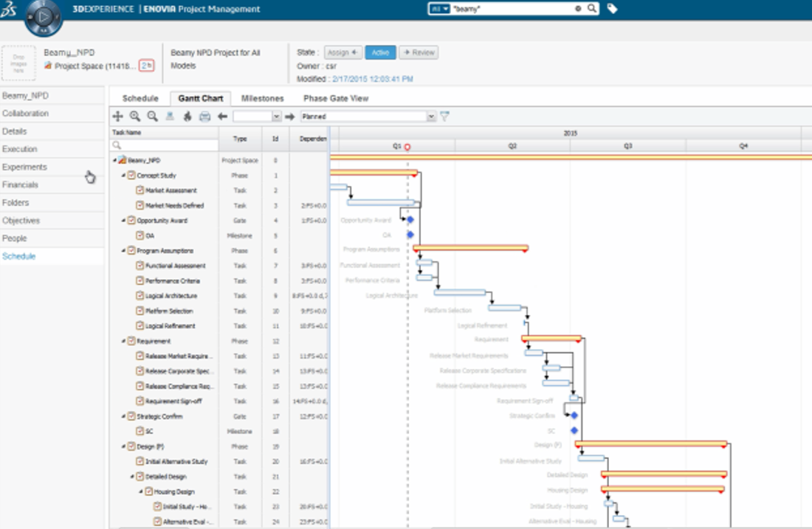Click the Program Assumptions Gantt summary bar

click(x=470, y=247)
